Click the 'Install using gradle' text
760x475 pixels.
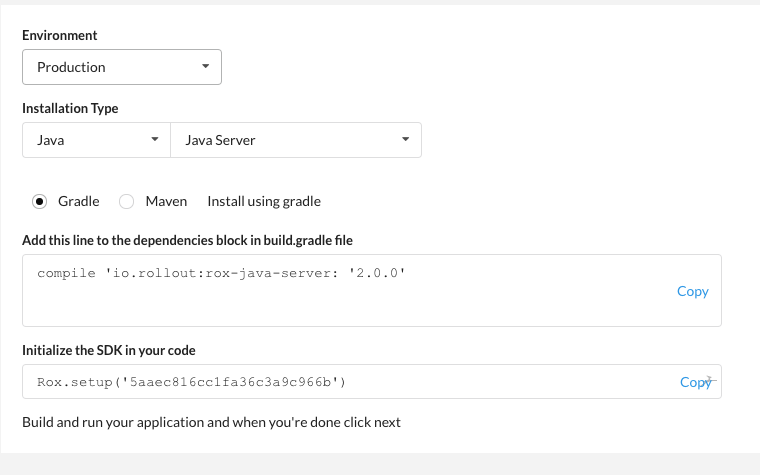pyautogui.click(x=264, y=201)
